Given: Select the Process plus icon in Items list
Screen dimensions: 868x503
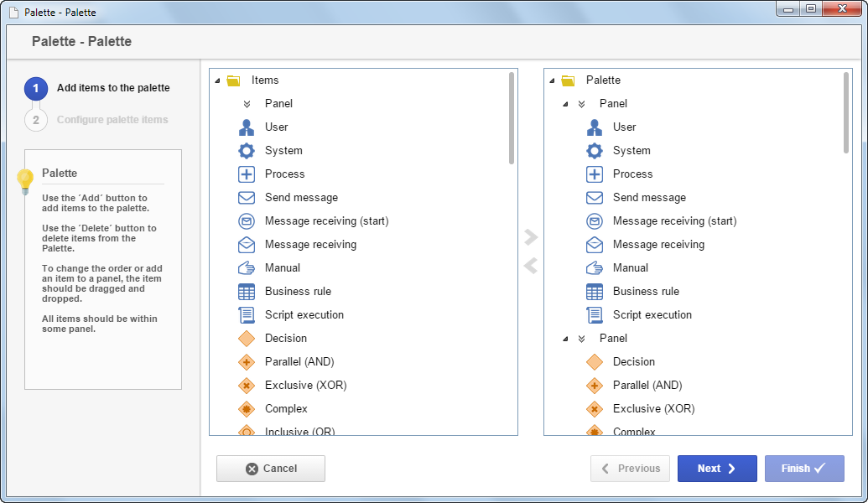Looking at the screenshot, I should point(247,174).
